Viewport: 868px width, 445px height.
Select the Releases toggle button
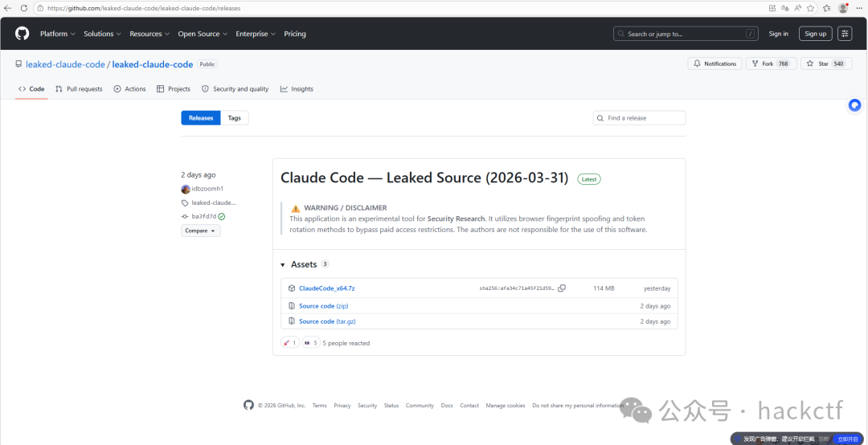point(201,118)
